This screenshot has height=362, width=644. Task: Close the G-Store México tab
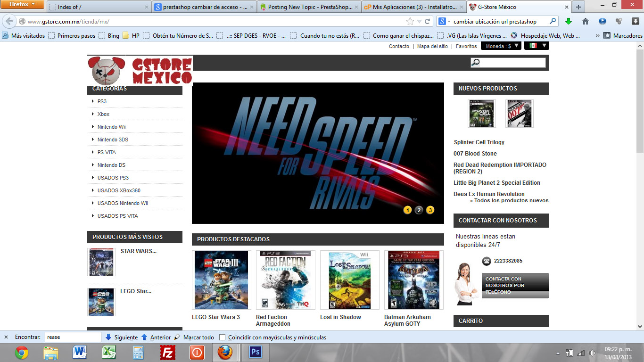566,7
